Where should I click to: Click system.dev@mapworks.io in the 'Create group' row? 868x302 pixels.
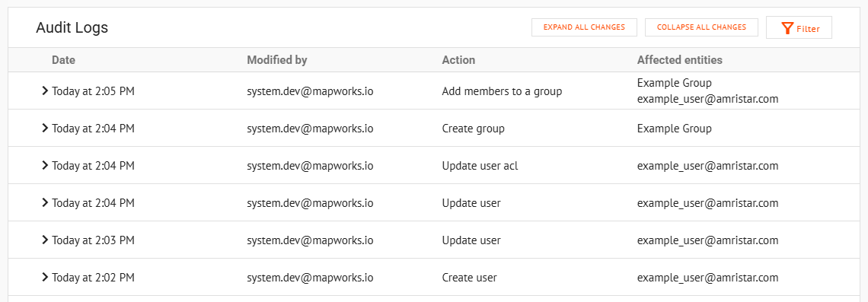coord(310,129)
